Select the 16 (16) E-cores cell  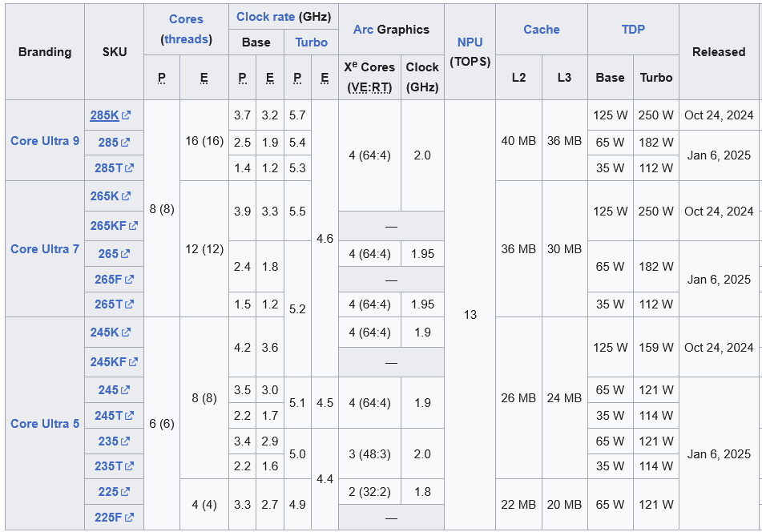coord(204,141)
